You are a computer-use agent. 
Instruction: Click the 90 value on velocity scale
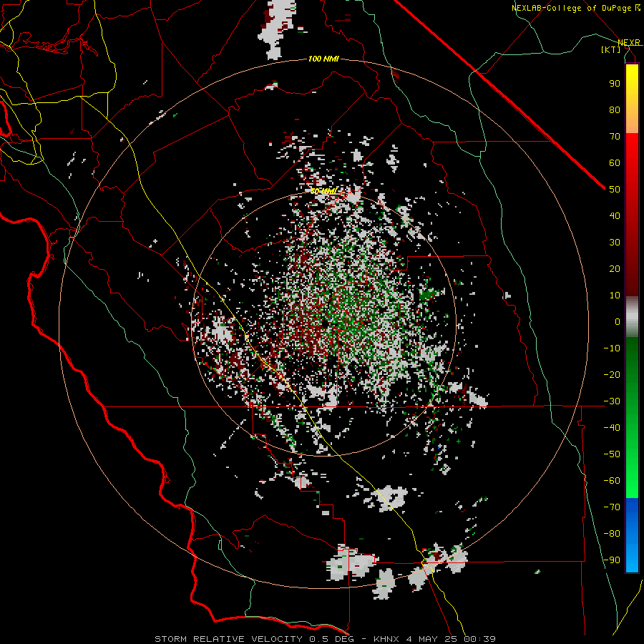[615, 84]
